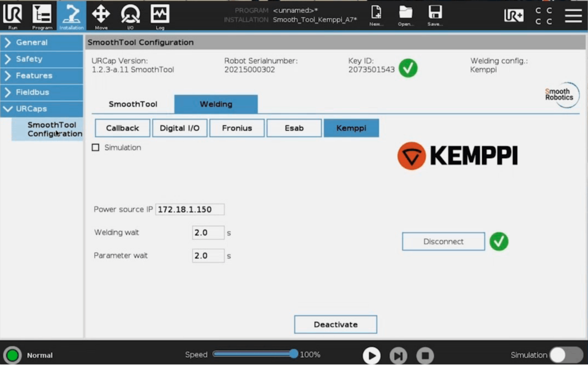Select the Fronius welding option
Viewport: 588px width, 365px height.
pyautogui.click(x=237, y=128)
